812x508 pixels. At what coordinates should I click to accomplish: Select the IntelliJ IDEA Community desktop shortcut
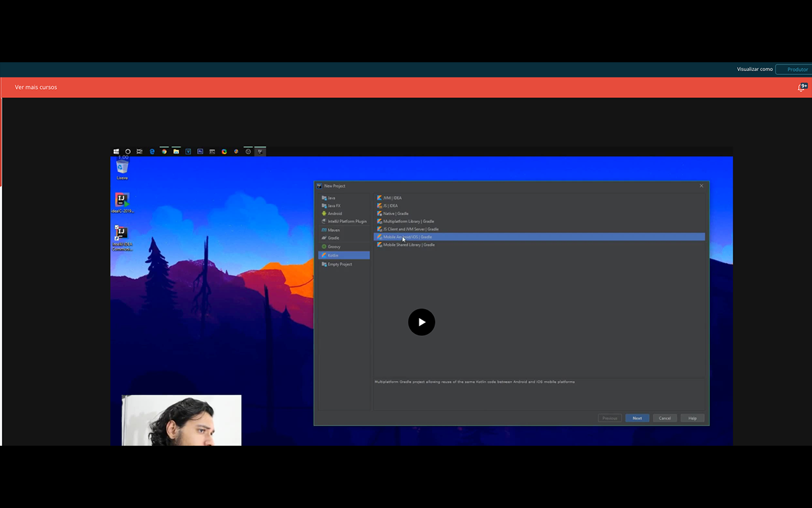[122, 238]
